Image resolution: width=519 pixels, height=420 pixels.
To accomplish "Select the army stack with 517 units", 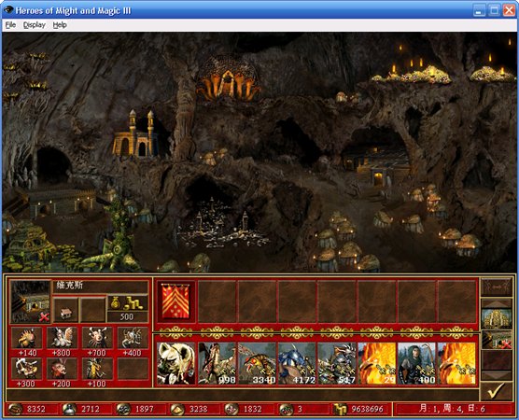I will pos(337,363).
